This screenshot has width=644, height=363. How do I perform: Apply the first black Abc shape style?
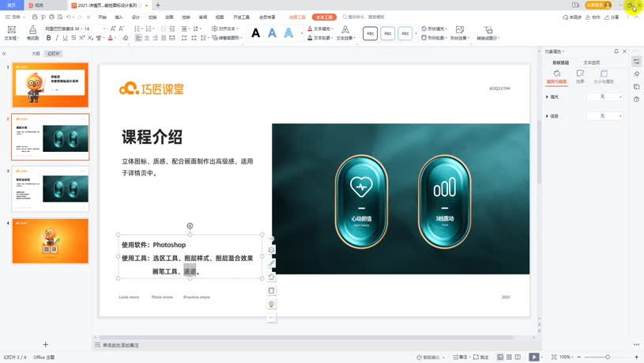click(370, 33)
